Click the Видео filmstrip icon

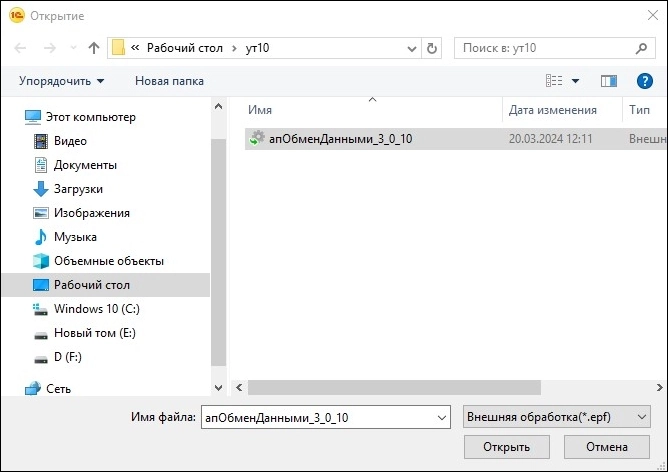coord(41,141)
